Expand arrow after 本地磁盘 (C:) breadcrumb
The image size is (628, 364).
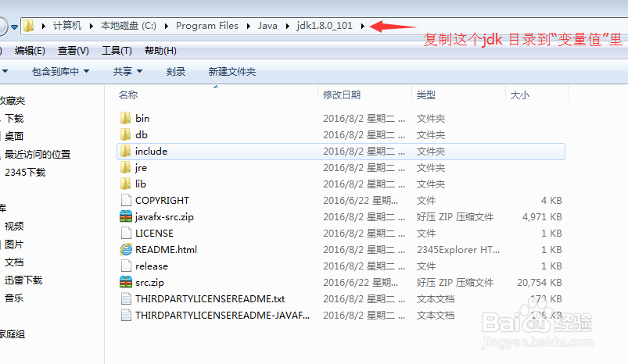point(167,27)
